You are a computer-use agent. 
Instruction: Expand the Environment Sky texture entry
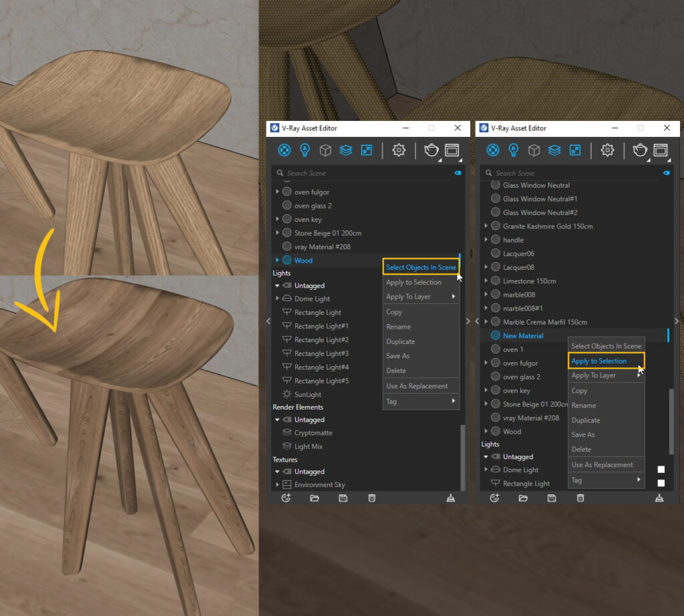(x=278, y=484)
